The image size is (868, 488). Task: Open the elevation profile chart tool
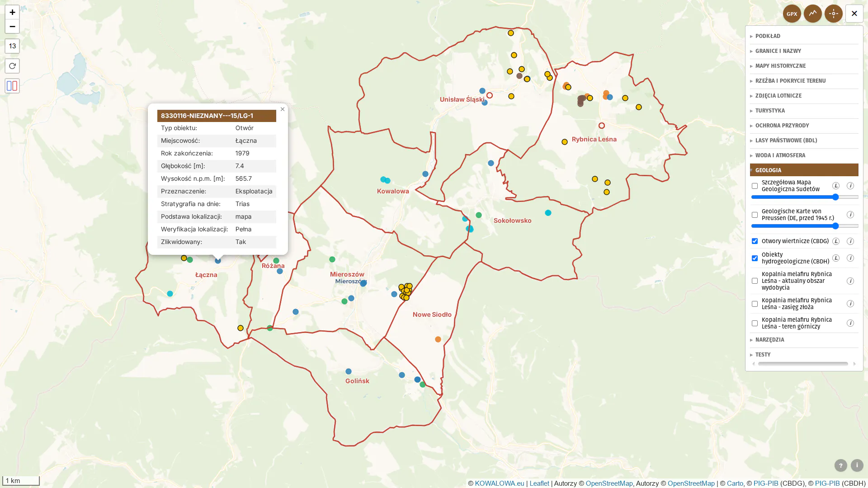[x=812, y=14]
